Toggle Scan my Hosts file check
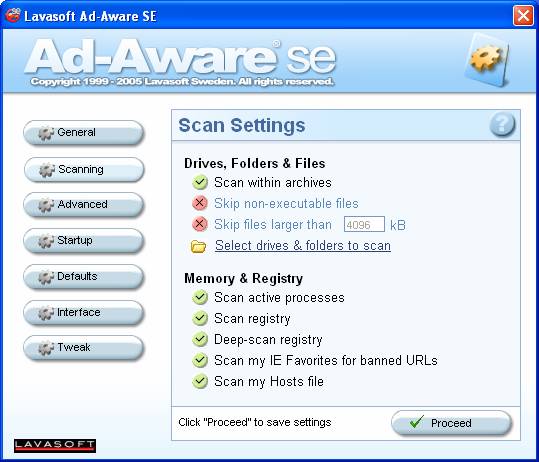This screenshot has width=539, height=462. tap(200, 381)
